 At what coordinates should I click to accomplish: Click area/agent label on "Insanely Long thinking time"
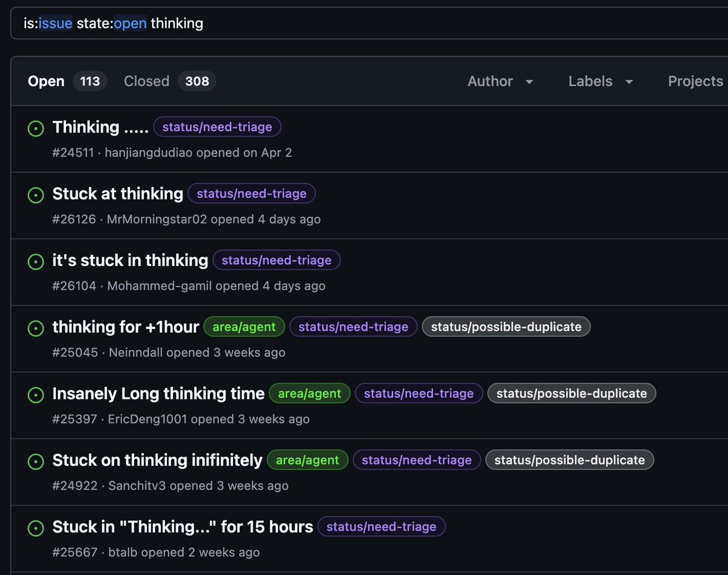309,394
